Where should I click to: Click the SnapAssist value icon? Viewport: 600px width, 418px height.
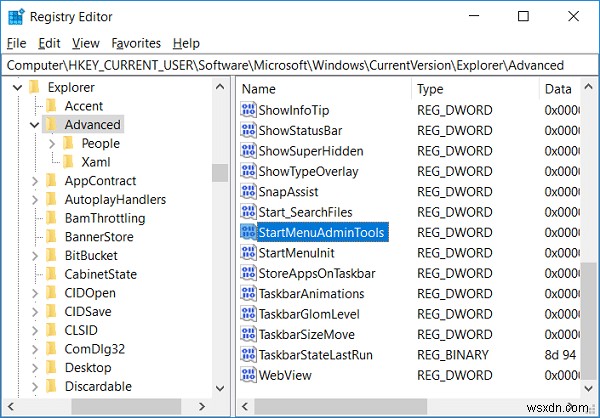coord(248,191)
